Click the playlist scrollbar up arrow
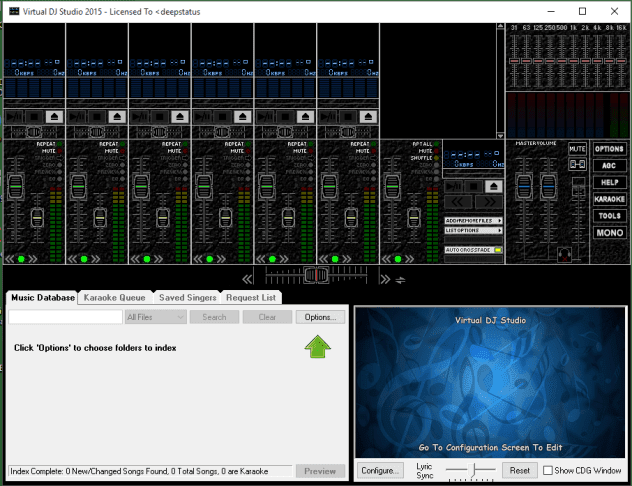632x486 pixels. point(500,27)
